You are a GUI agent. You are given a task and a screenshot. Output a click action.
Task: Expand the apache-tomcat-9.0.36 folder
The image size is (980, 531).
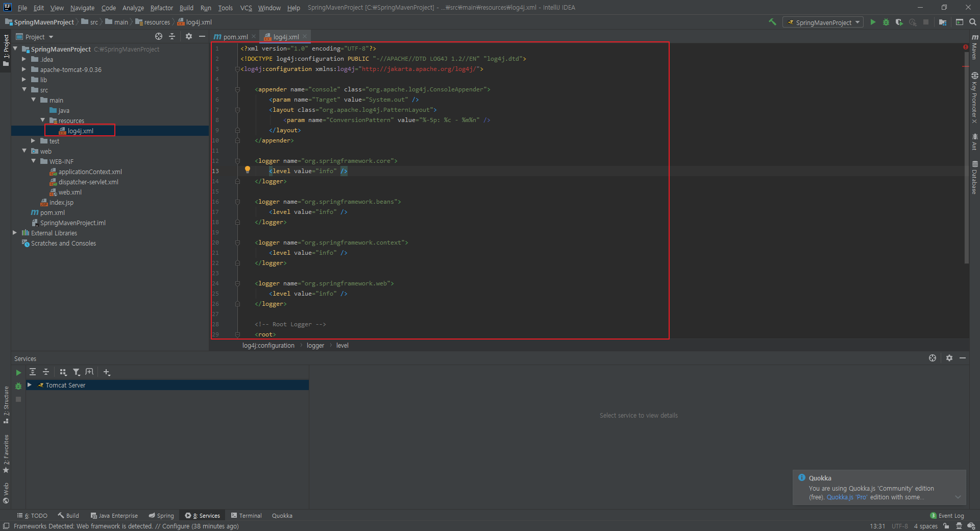[x=24, y=69]
